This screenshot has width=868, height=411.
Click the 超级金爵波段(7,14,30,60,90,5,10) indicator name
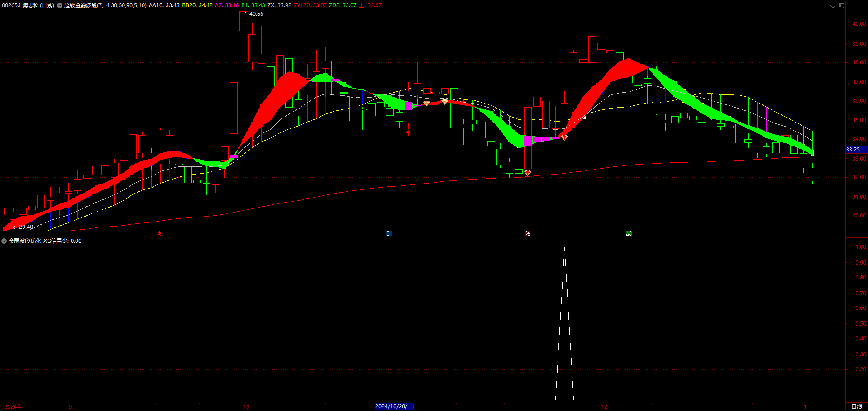[x=105, y=5]
